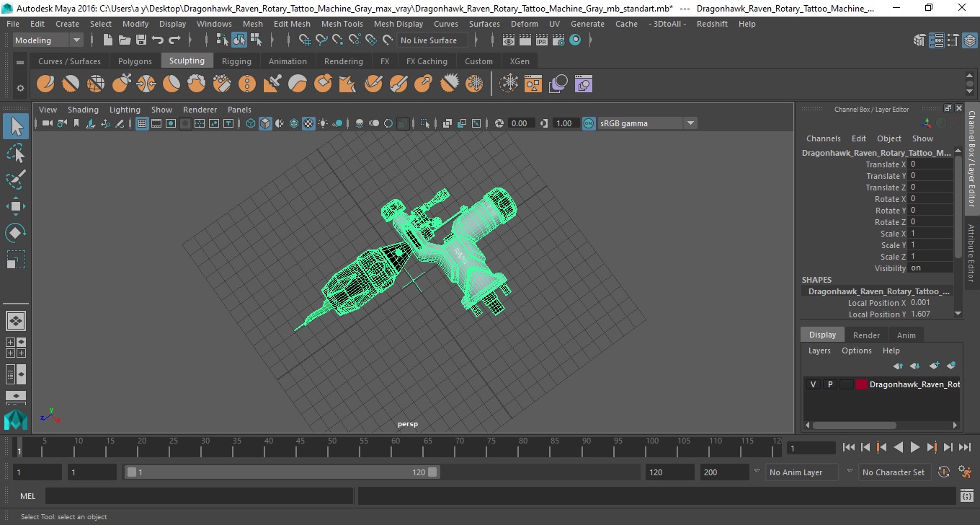Select the Scrape sculpt tool

pyautogui.click(x=323, y=84)
